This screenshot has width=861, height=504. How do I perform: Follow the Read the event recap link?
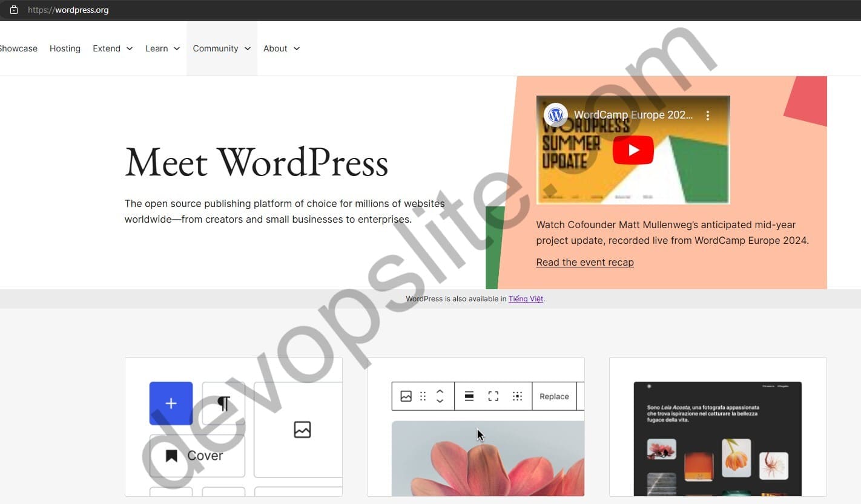point(585,262)
